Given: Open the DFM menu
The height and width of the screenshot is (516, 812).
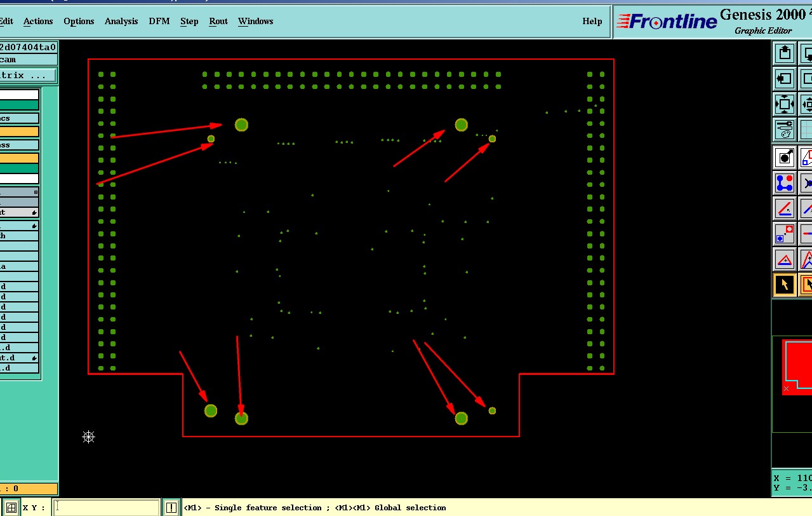Looking at the screenshot, I should (159, 21).
